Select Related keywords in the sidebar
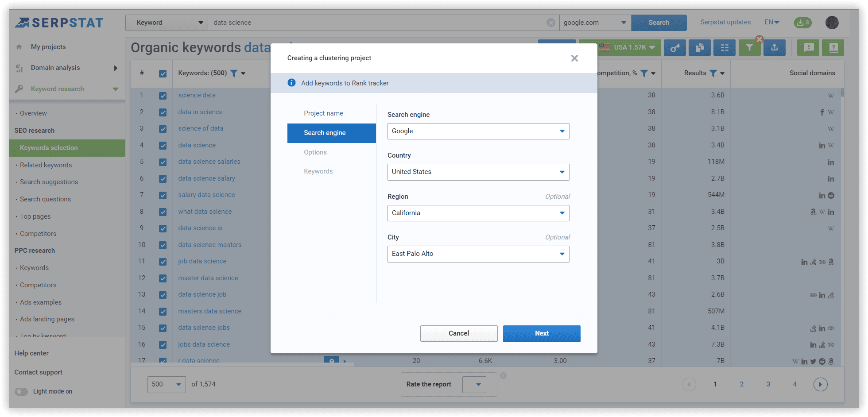Screen dimensions: 868x417 tap(46, 165)
